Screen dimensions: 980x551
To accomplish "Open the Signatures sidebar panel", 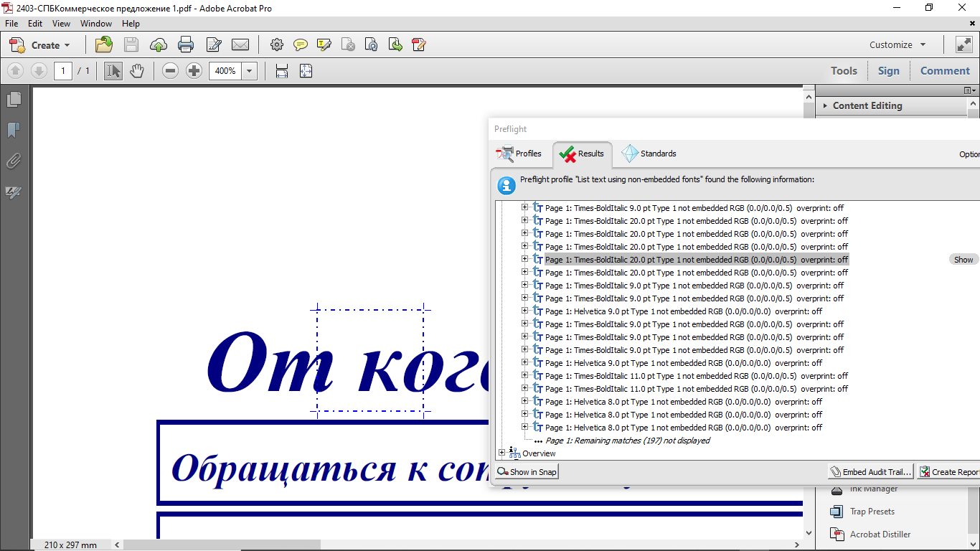I will click(13, 192).
